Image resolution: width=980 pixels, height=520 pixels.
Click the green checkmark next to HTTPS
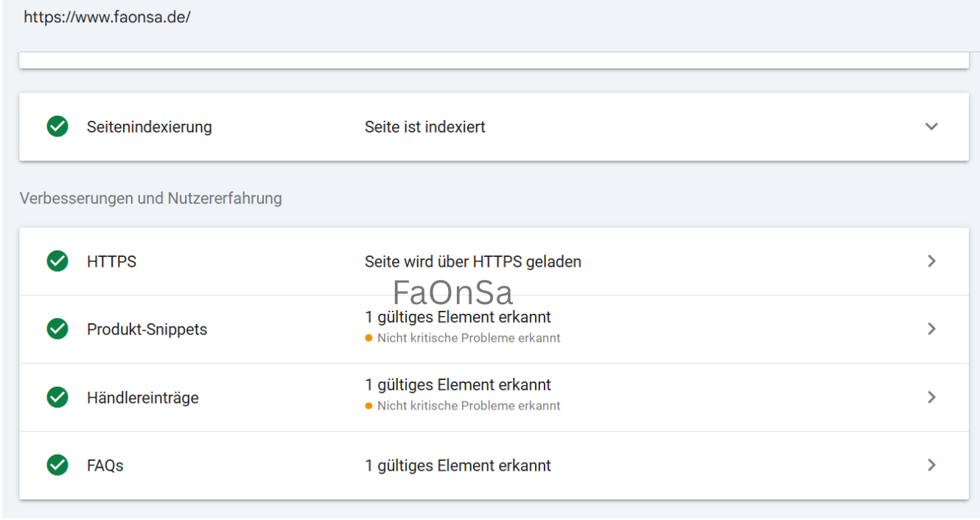(57, 261)
